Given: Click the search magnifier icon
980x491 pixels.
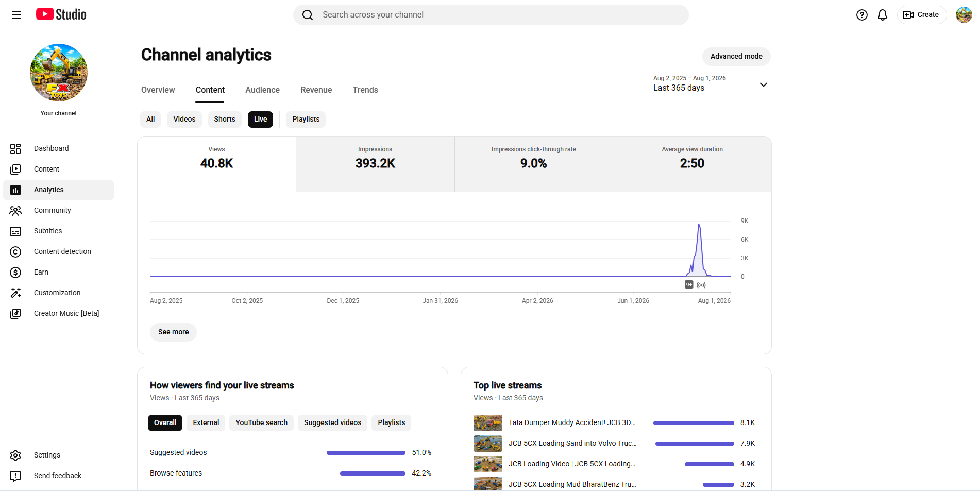Looking at the screenshot, I should 308,15.
